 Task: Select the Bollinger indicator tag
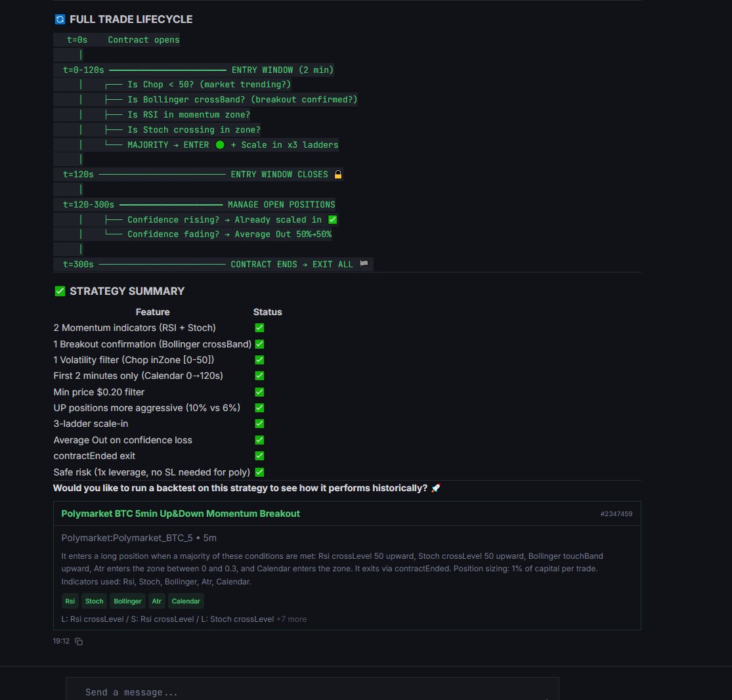pos(127,601)
